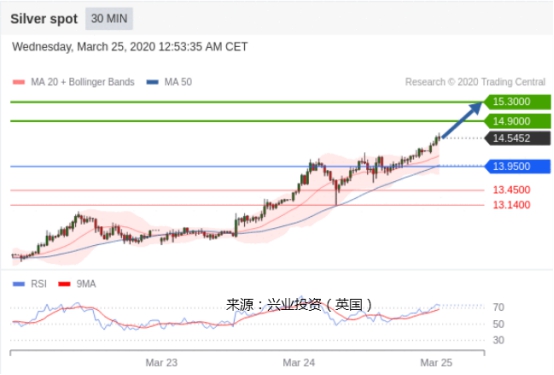The image size is (554, 375).
Task: Click the RSI legend label
Action: [x=39, y=284]
